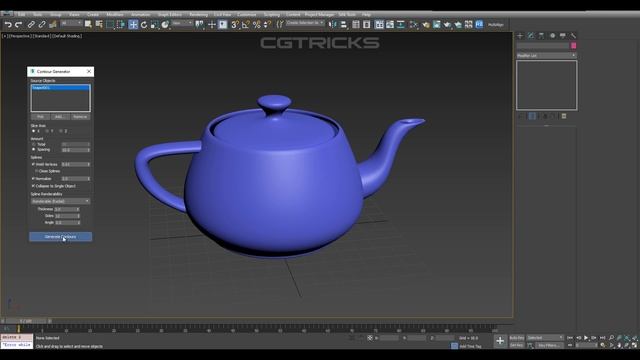Undo the last action
This screenshot has height=360, width=640.
(x=8, y=25)
